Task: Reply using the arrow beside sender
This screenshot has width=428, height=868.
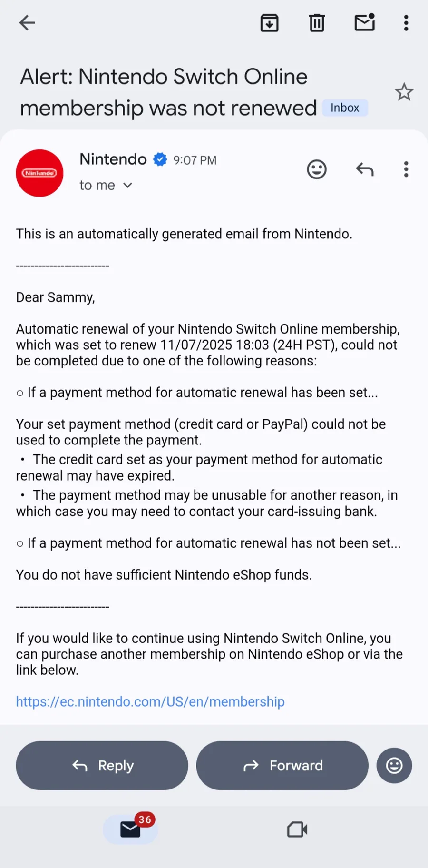Action: point(365,169)
